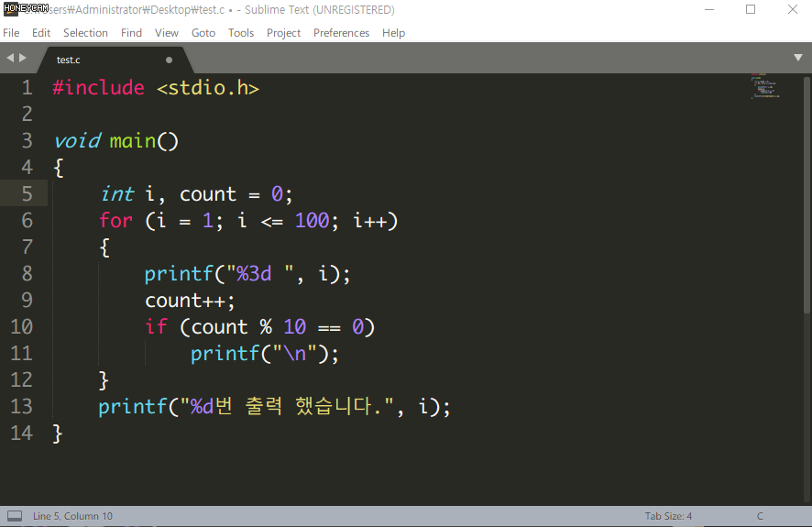Viewport: 812px width, 527px height.
Task: Click the Line 5, Column 10 status text
Action: pos(72,516)
